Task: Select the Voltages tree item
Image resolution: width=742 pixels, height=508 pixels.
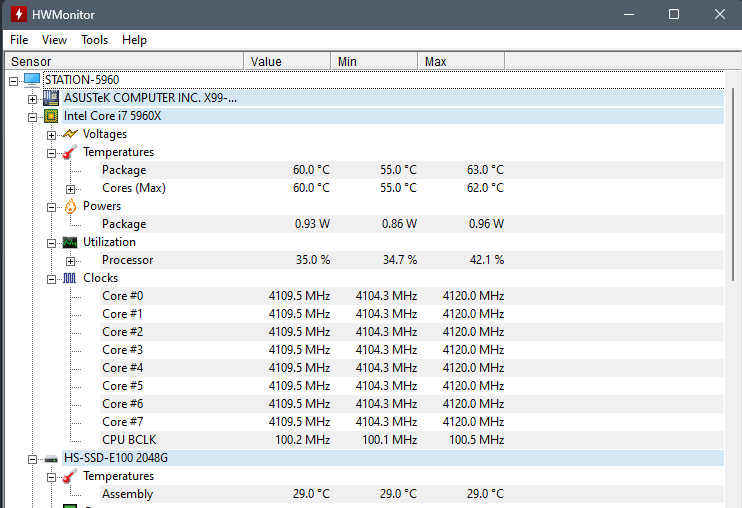Action: [105, 134]
